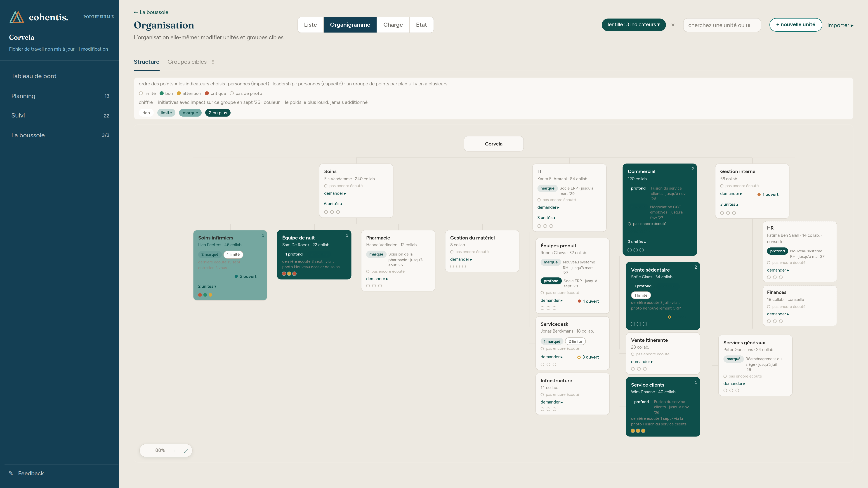This screenshot has width=868, height=488.
Task: Click the orange dot beside Gestion interne 1 ouvert
Action: (x=759, y=195)
